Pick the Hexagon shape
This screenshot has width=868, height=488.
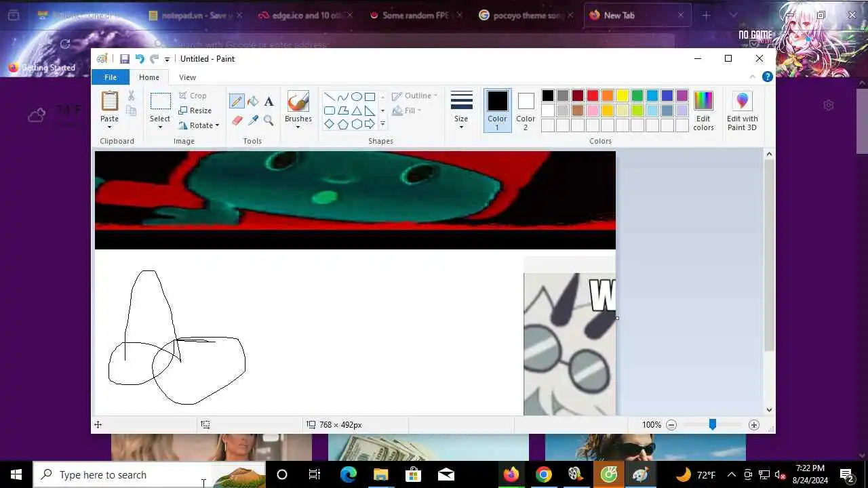[356, 124]
